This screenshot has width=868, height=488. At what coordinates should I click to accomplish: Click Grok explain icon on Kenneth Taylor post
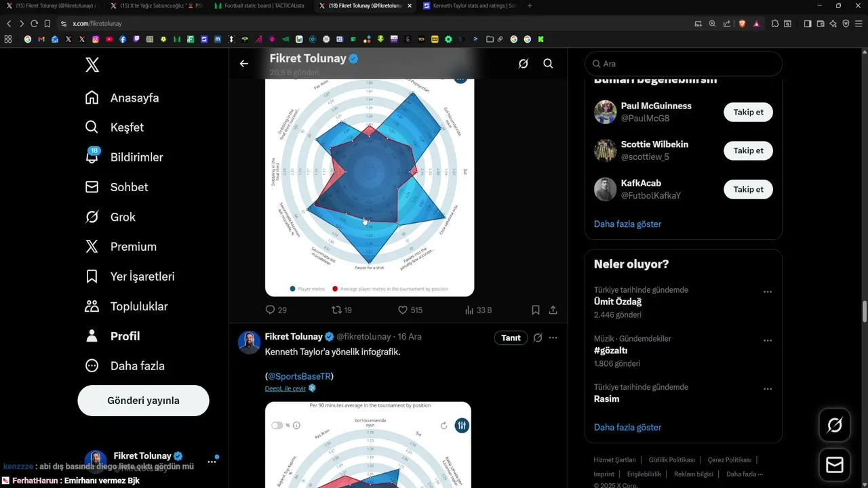click(538, 338)
